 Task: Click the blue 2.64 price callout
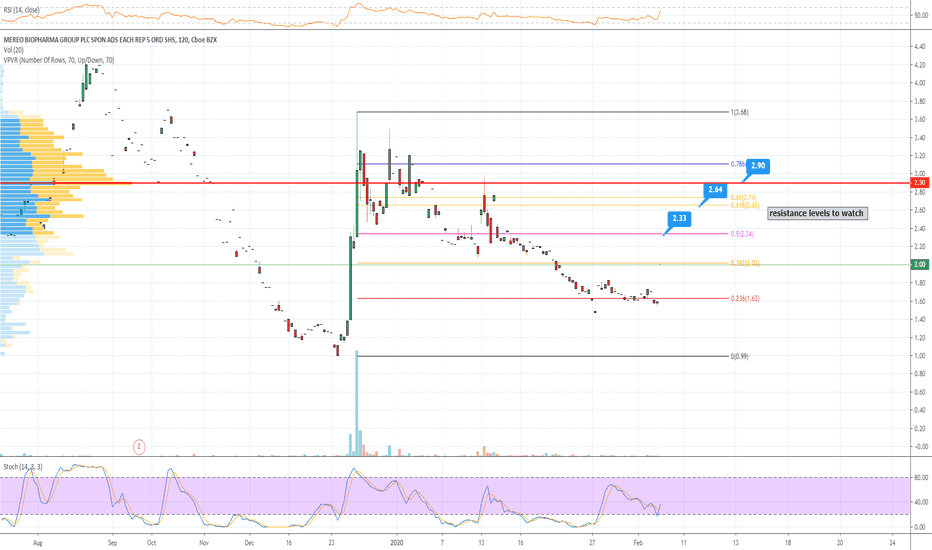point(715,190)
